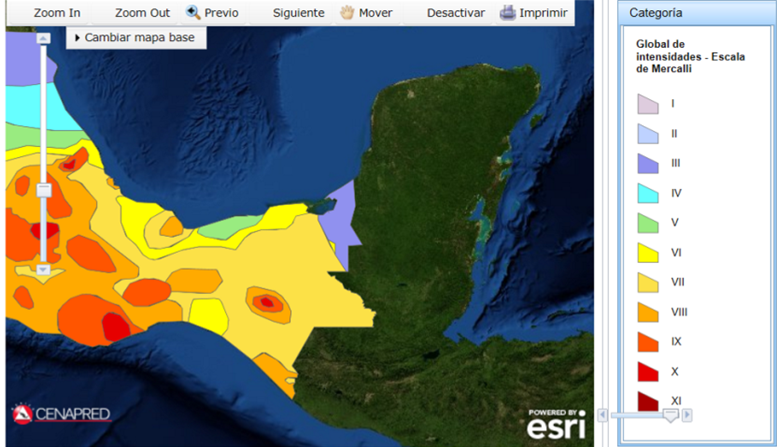Viewport: 777px width, 447px height.
Task: Click the CENAPRED logo
Action: (61, 414)
